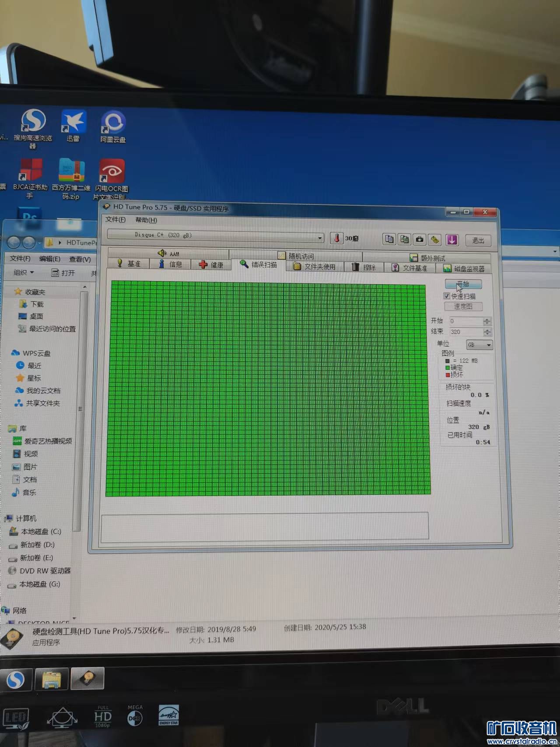Toggle the 快速扫描 quick scan checkbox
Viewport: 560px width, 747px height.
447,296
